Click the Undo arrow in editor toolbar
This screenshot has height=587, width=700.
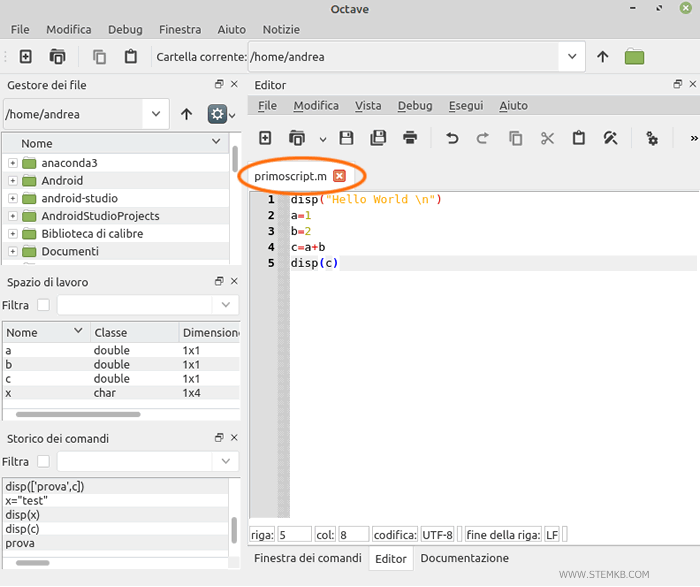[x=452, y=138]
